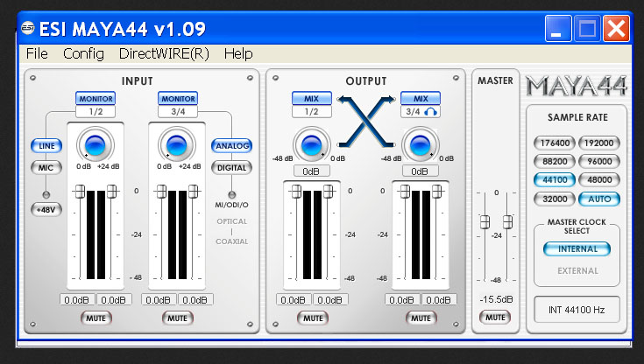Screen dimensions: 644x364
Task: Click the left fader of output 1/2
Action: [x=296, y=192]
